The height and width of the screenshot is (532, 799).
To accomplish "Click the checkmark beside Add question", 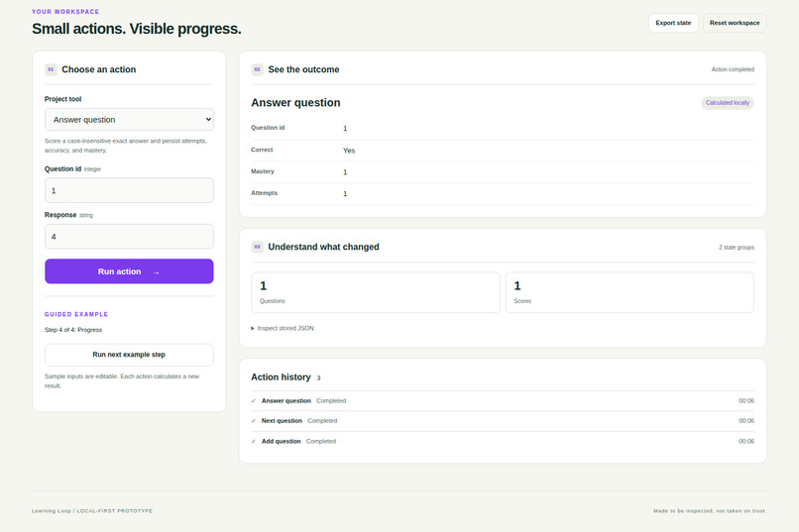I will pyautogui.click(x=253, y=442).
